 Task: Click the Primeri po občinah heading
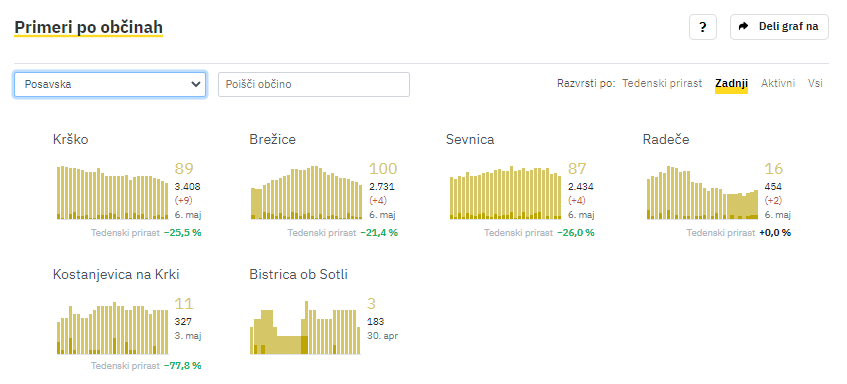click(x=89, y=28)
